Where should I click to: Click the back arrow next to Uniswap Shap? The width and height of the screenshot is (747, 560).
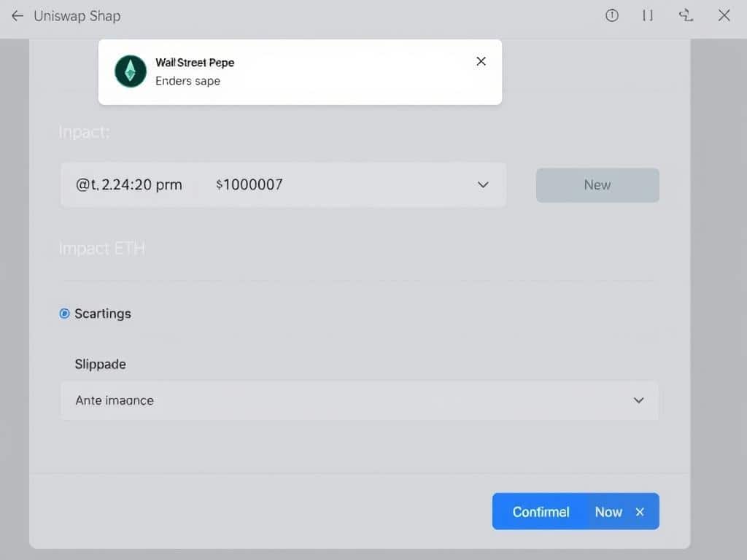[x=17, y=16]
